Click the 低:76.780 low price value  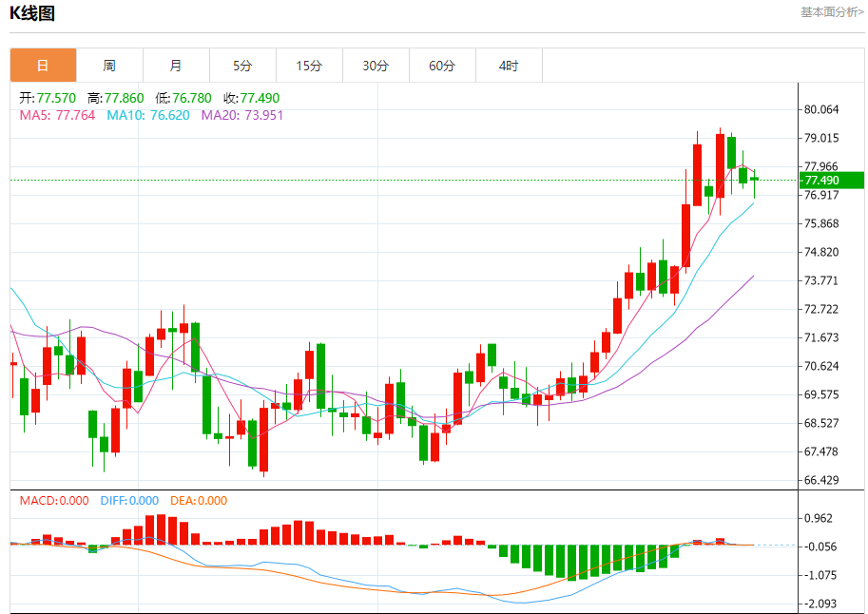(x=183, y=98)
